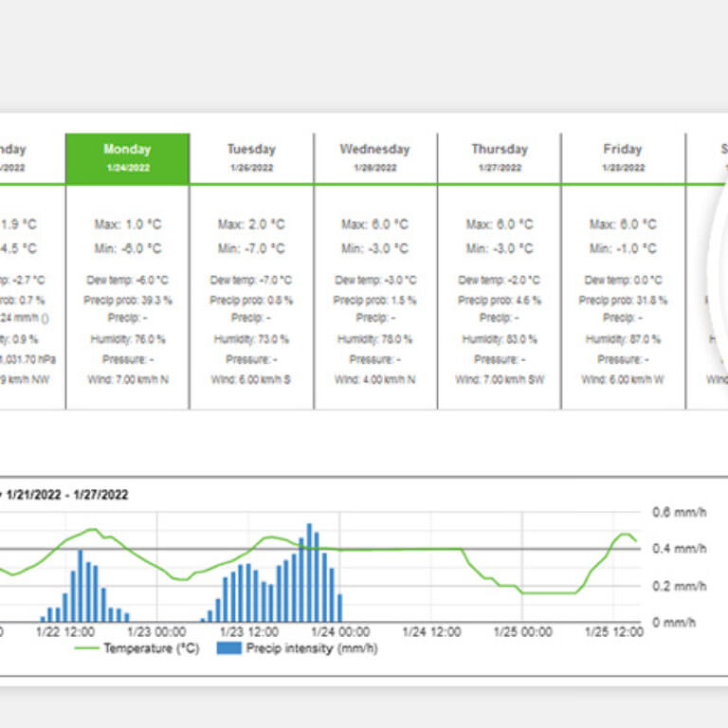This screenshot has height=728, width=728.
Task: Click the 1/23 12:00 axis label
Action: (x=249, y=632)
